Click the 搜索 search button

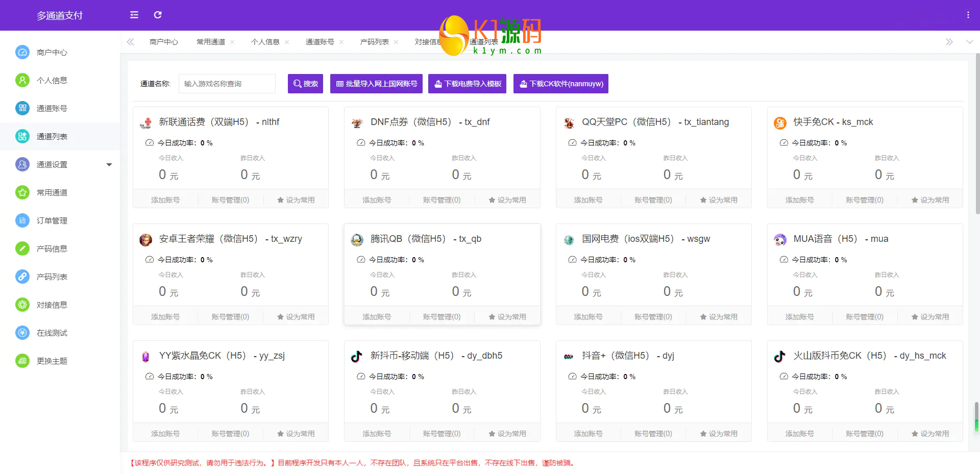tap(305, 84)
